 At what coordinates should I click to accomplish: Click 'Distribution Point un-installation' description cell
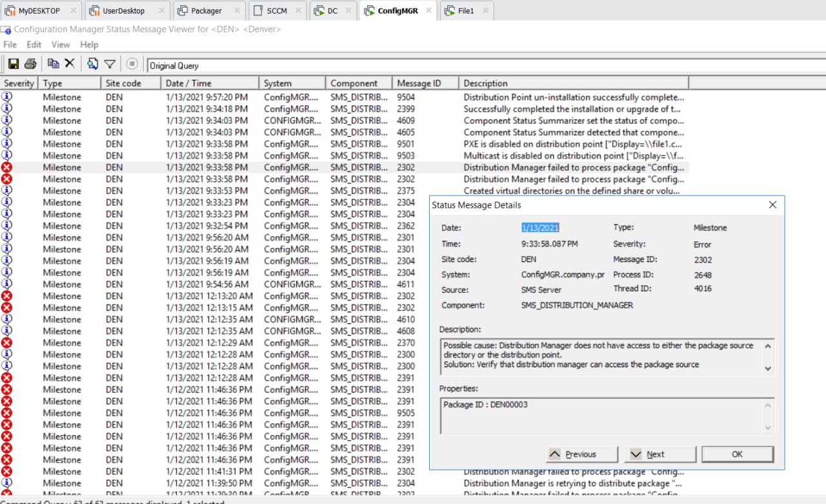click(574, 97)
